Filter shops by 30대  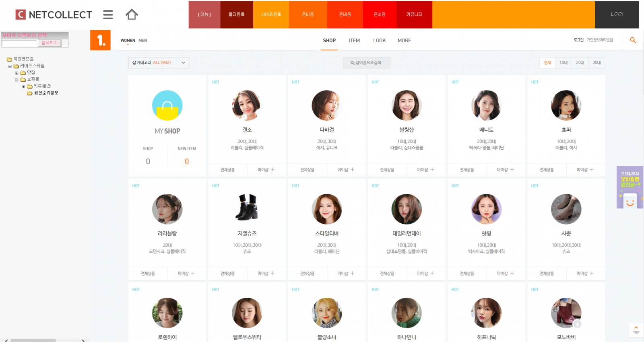tap(597, 63)
